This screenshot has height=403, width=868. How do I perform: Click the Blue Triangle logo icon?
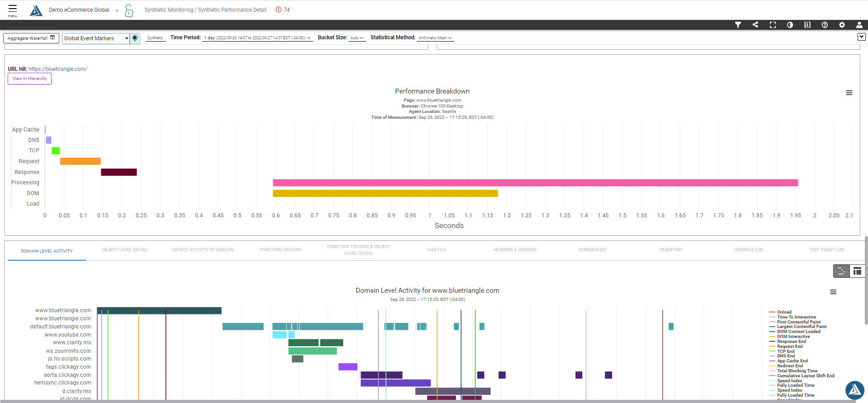[x=36, y=10]
